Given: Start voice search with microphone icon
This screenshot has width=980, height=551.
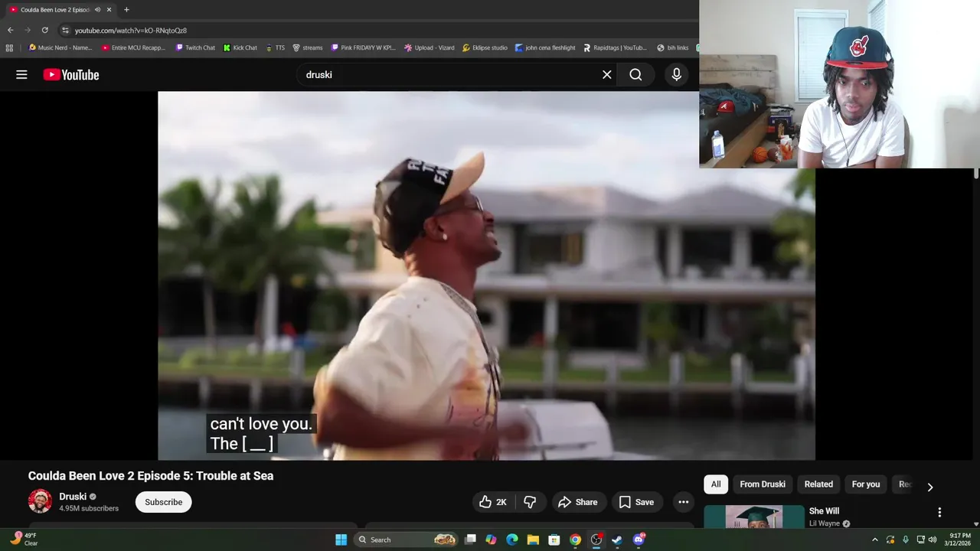Looking at the screenshot, I should click(676, 74).
